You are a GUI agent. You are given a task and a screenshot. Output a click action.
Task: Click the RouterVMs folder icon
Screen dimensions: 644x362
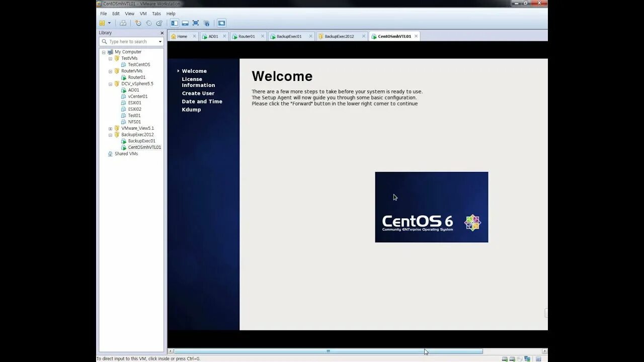click(117, 71)
